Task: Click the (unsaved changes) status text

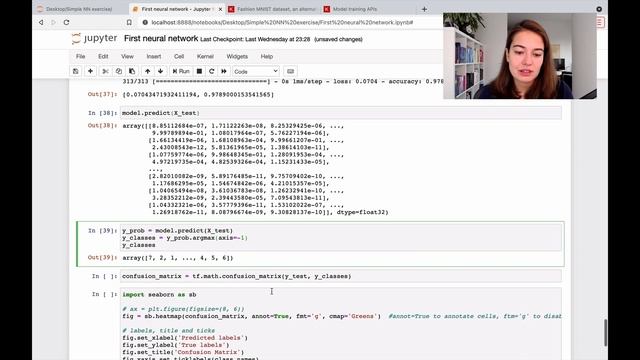Action: (338, 40)
